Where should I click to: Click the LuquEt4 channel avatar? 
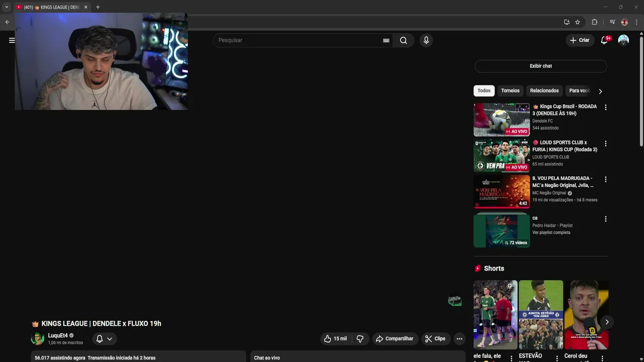38,339
